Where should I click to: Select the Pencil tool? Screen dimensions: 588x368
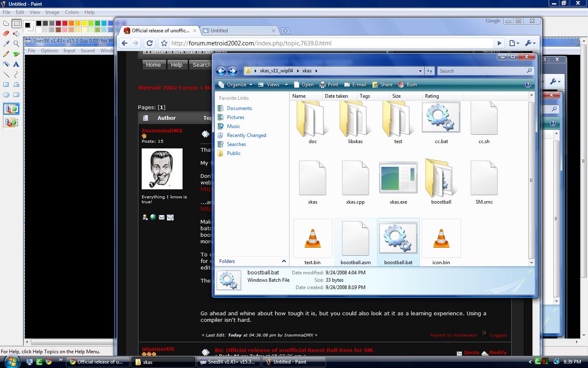[x=6, y=54]
